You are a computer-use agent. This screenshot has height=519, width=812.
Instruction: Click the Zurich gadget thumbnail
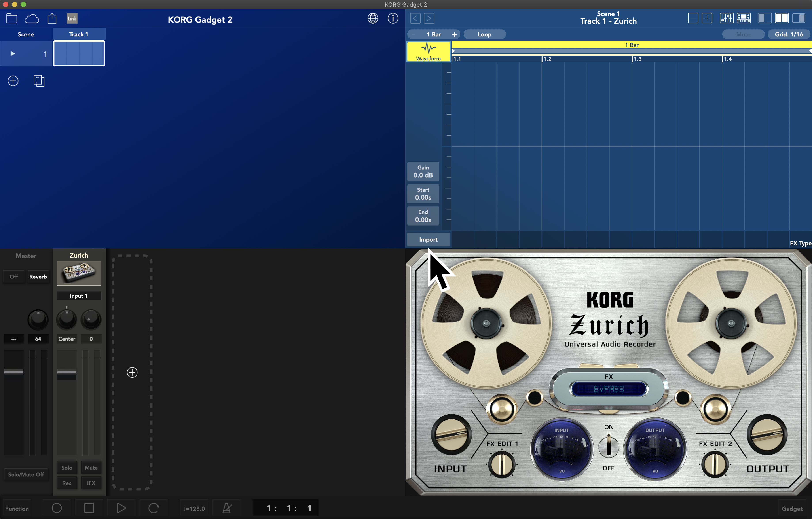[x=79, y=273]
